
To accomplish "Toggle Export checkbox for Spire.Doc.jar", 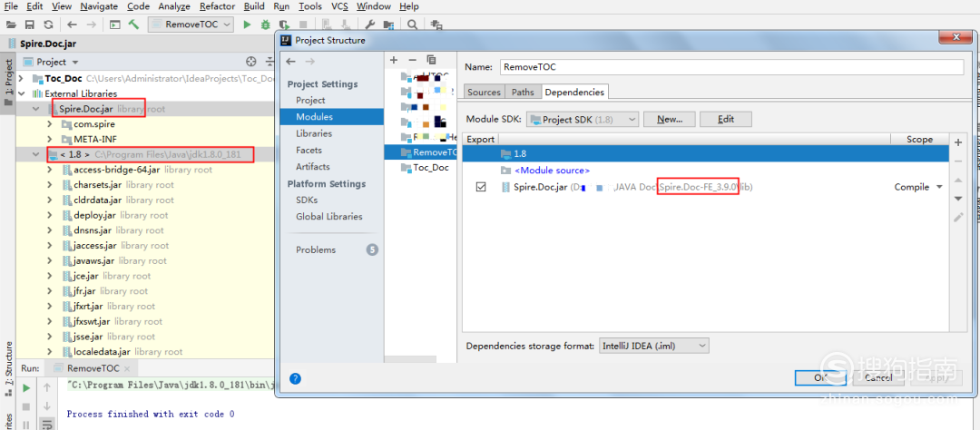I will click(481, 187).
